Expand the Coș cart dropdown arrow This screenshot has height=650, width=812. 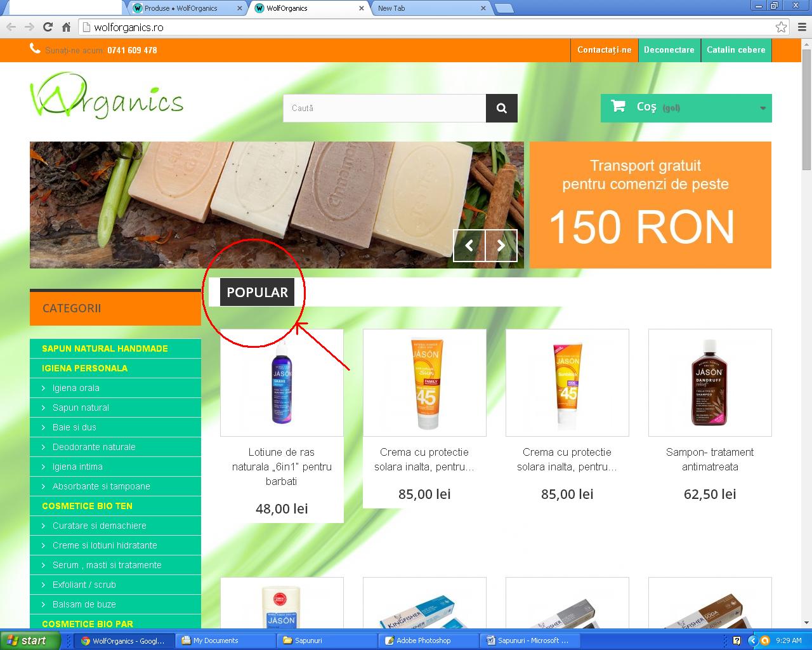point(763,109)
